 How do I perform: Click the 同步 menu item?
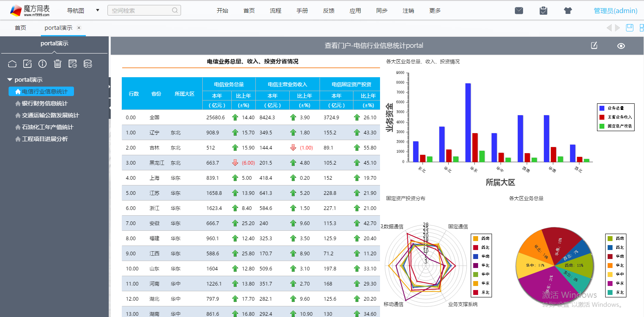(382, 11)
